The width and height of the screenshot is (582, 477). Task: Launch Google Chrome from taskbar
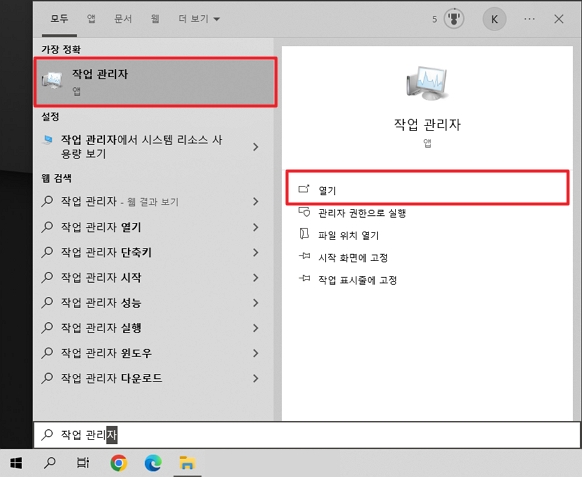point(119,463)
